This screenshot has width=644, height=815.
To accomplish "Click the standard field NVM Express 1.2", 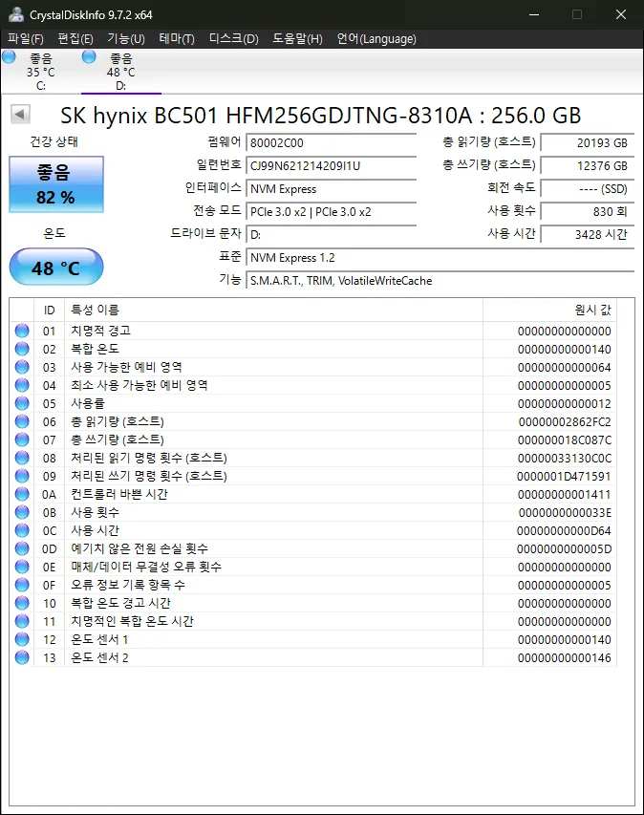I will click(x=440, y=257).
